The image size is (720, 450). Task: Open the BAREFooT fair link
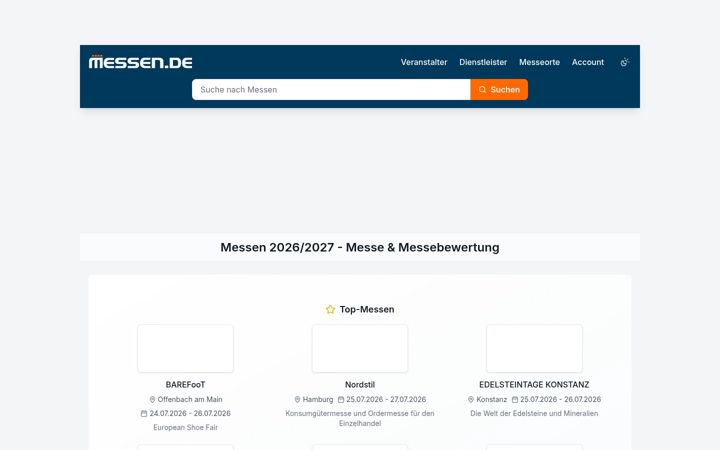(186, 385)
